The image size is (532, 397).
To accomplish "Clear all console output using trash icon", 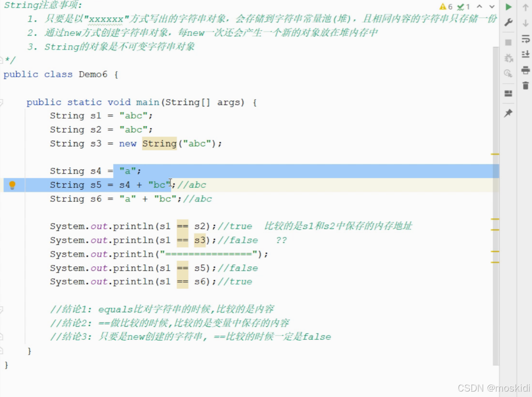I will 526,85.
